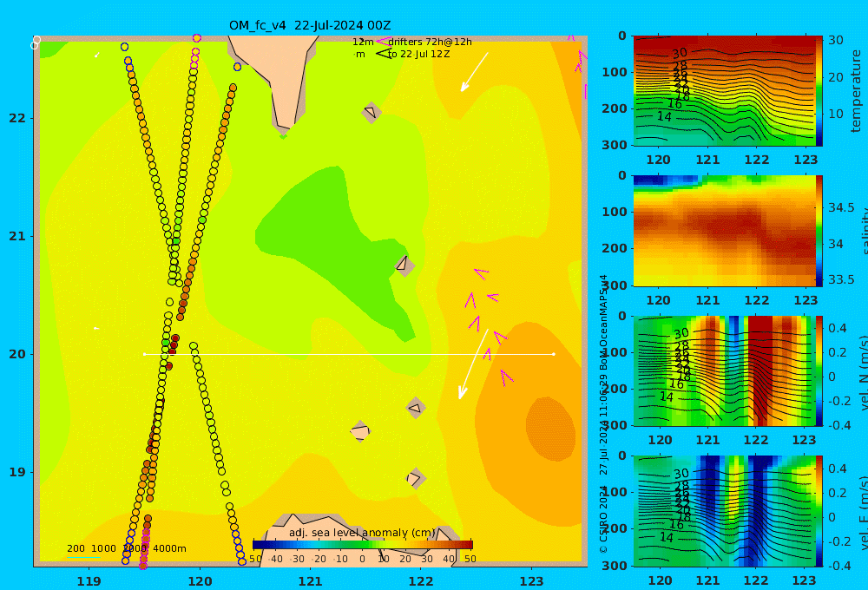Click the 14 contour label in the temperature panel

664,117
